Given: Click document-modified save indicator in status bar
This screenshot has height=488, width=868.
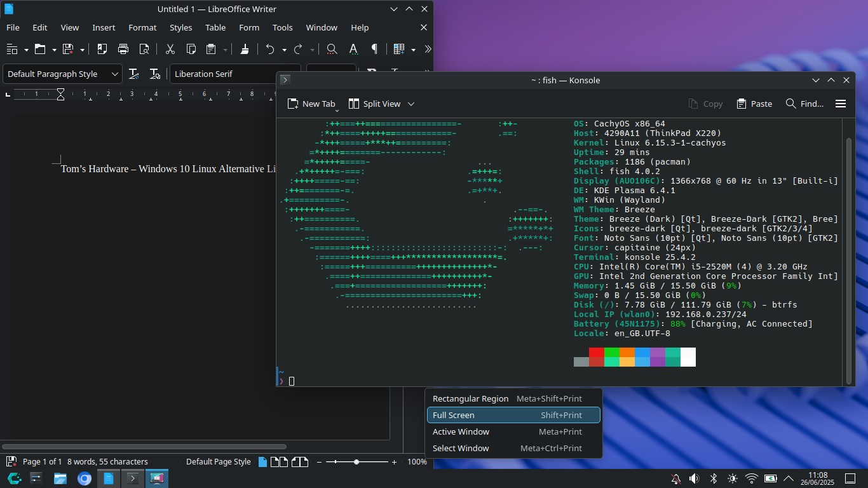Looking at the screenshot, I should click(x=11, y=462).
